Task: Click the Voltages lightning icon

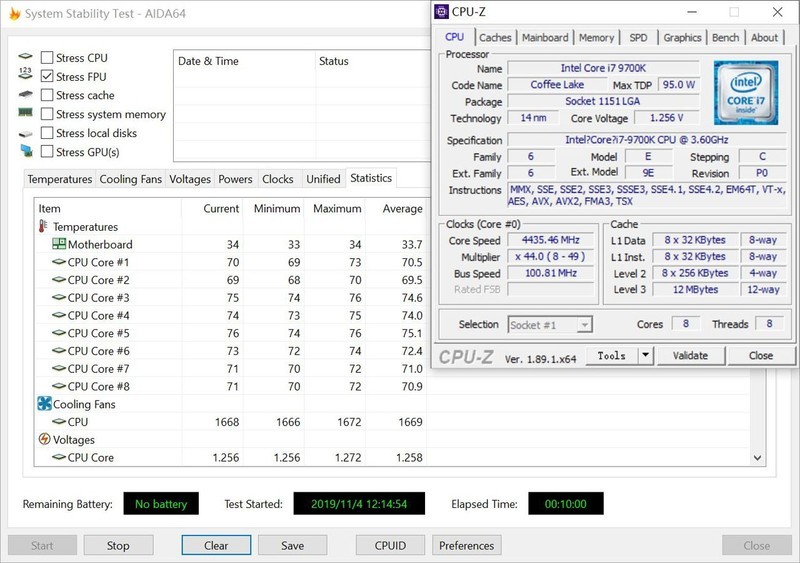Action: pos(44,439)
